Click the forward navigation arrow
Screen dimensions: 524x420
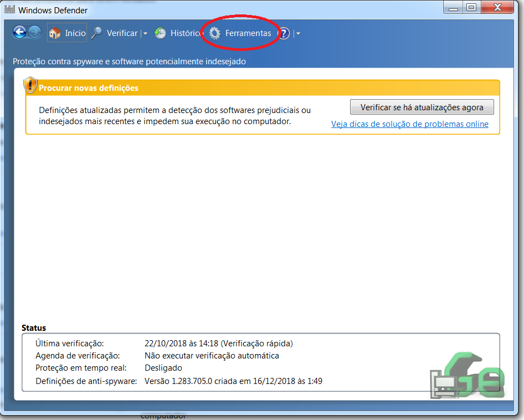34,33
